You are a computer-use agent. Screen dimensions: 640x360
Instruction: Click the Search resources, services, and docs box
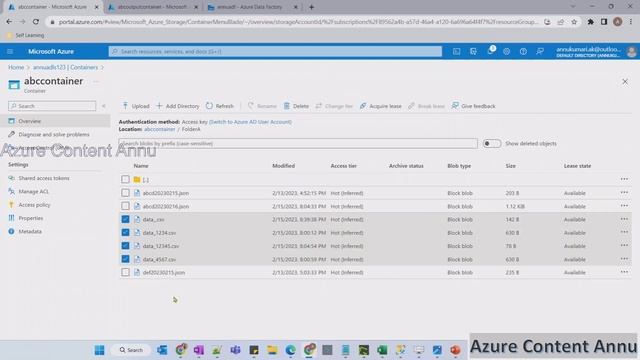[x=275, y=51]
